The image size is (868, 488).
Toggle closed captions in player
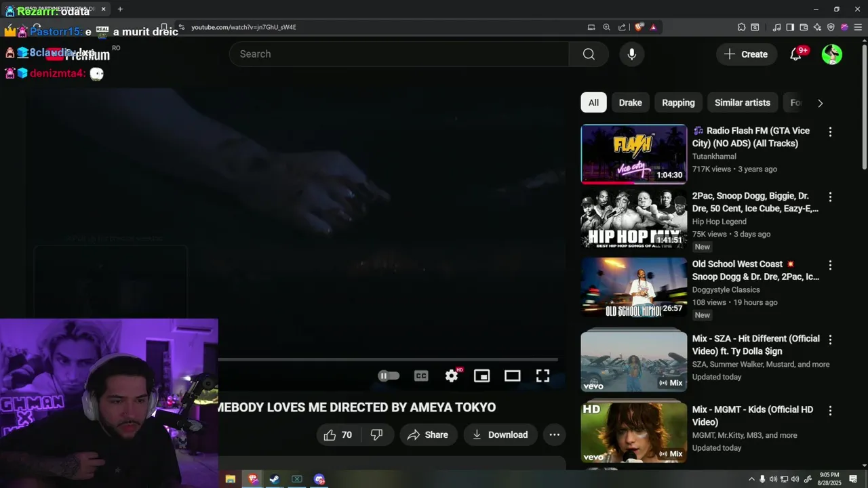[421, 375]
